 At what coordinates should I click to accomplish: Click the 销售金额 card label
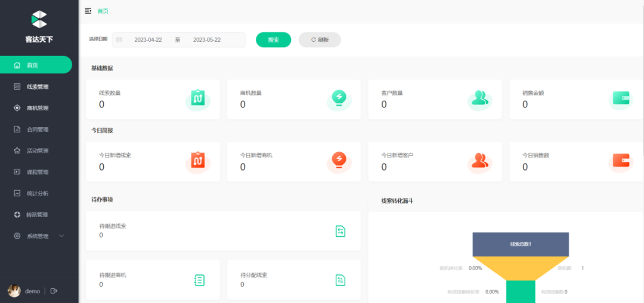(x=533, y=93)
